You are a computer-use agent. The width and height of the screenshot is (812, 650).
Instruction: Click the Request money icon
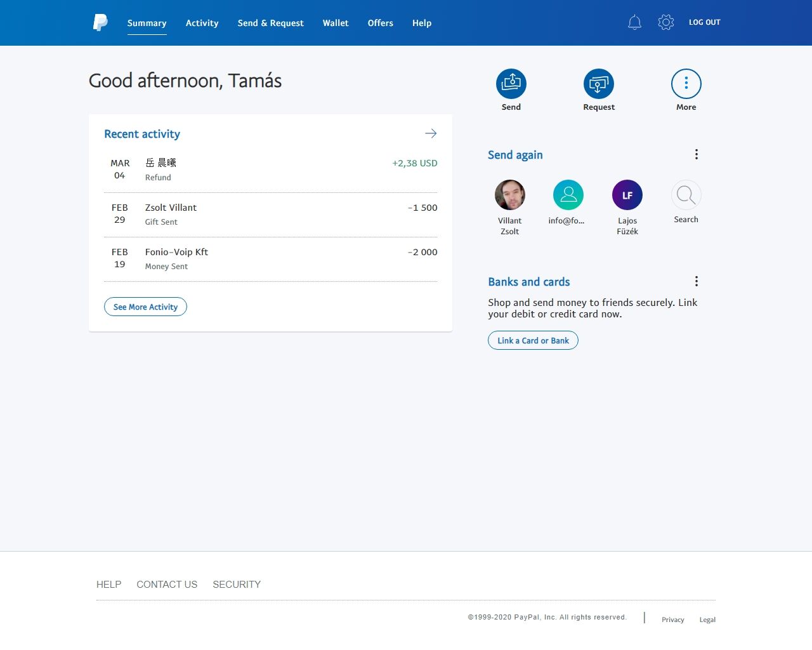coord(598,84)
